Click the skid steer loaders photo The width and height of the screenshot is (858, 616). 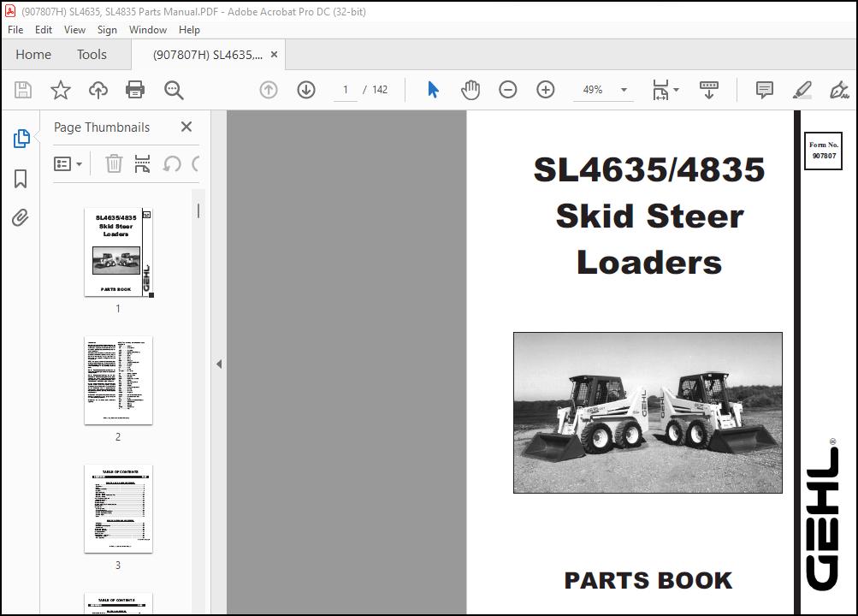(648, 412)
